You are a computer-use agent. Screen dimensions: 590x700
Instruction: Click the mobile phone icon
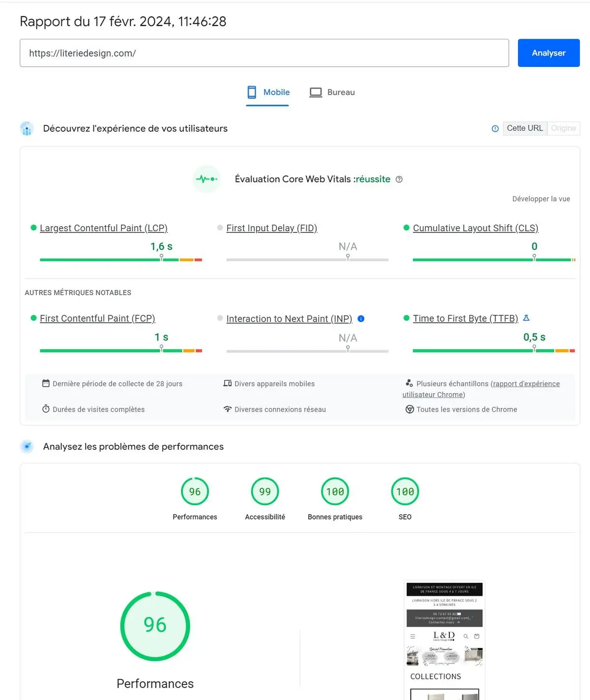(252, 92)
